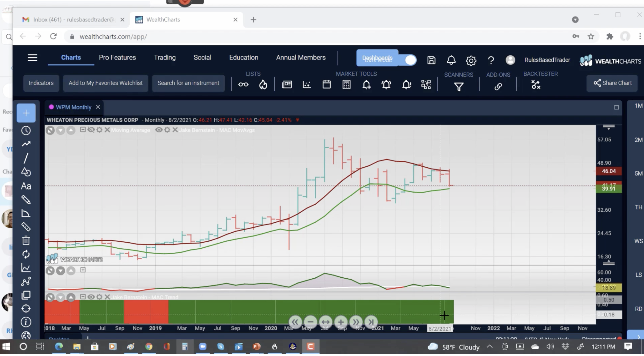Select the straight line drawing tool
The height and width of the screenshot is (356, 644).
[26, 158]
